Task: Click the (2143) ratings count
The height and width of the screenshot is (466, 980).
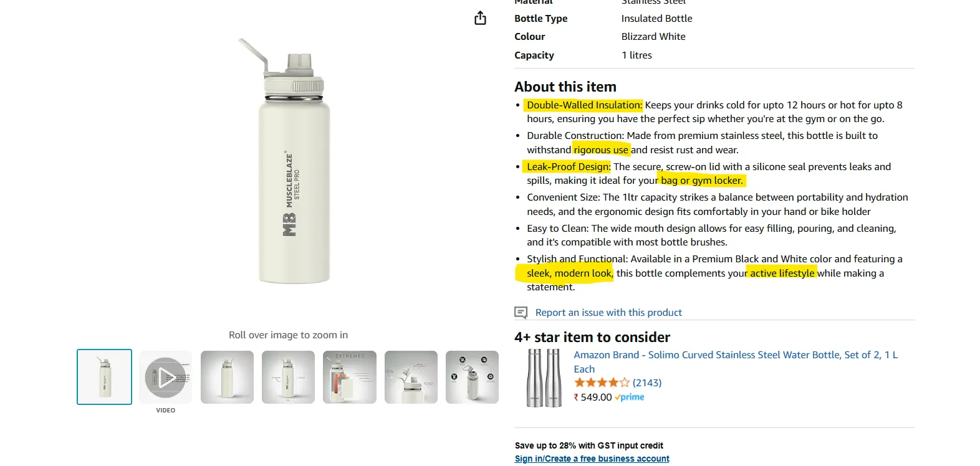Action: [646, 383]
